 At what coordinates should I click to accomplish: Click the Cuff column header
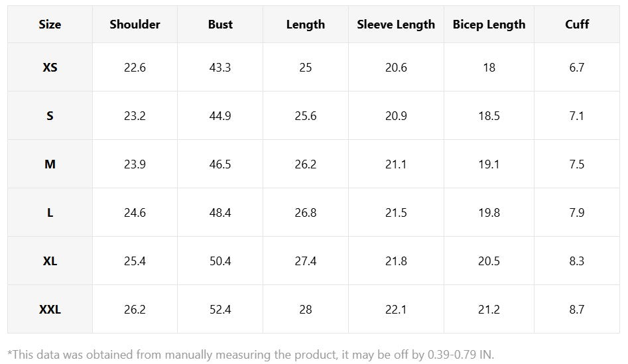tap(577, 25)
